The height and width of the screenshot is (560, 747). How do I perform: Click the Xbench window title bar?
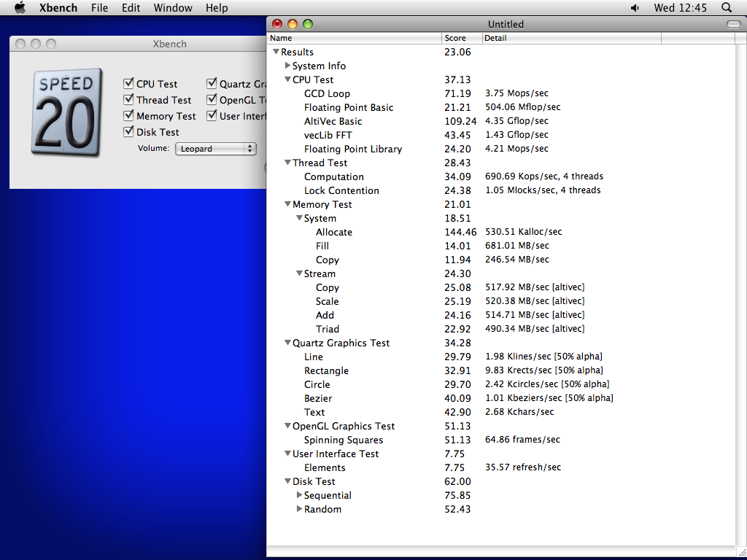138,44
